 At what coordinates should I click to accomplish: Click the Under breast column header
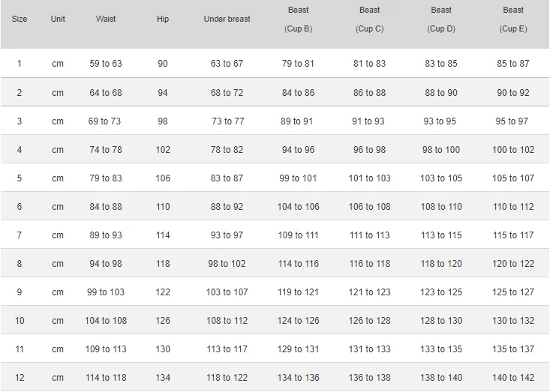pyautogui.click(x=227, y=19)
